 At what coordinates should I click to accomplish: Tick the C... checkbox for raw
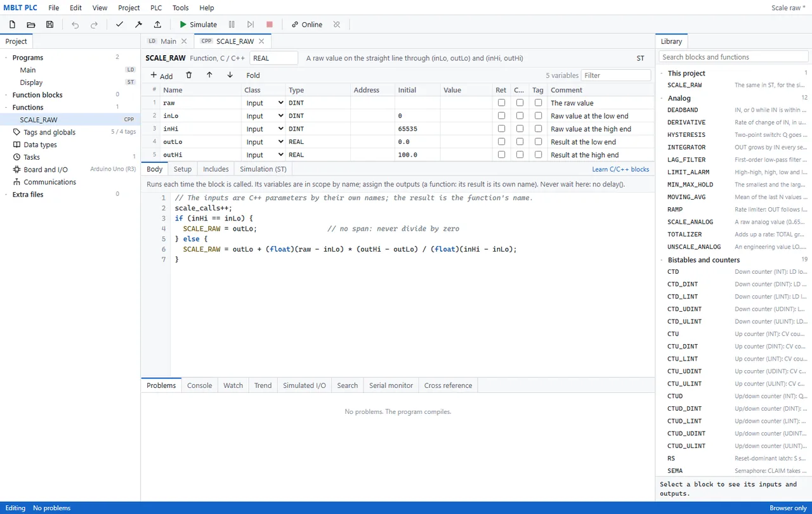pyautogui.click(x=520, y=103)
